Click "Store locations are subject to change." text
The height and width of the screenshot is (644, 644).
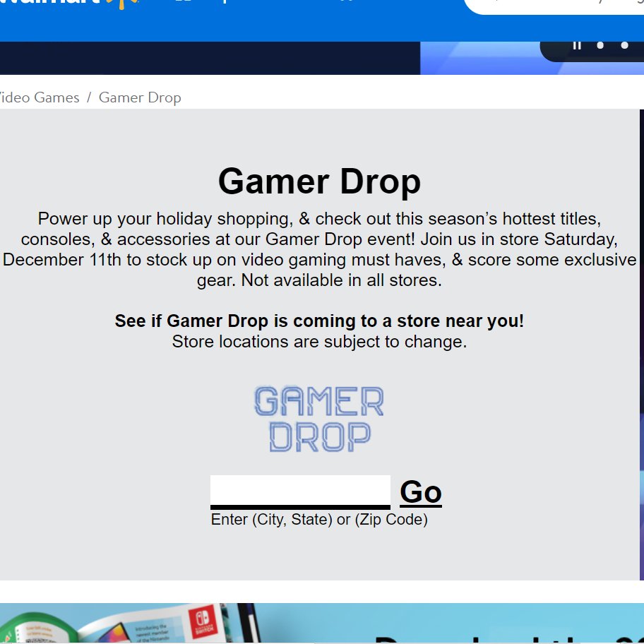(319, 342)
